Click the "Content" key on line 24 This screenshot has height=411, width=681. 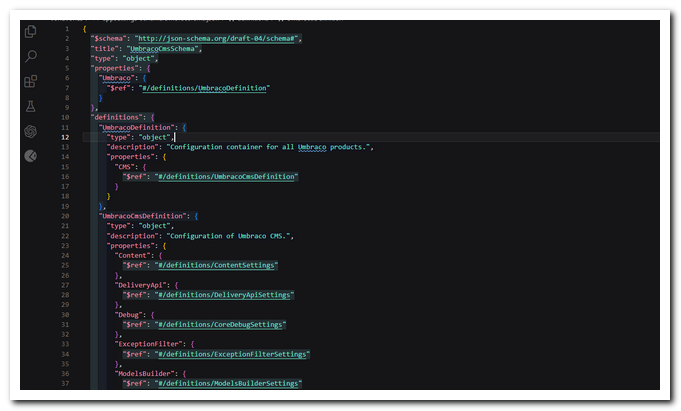point(132,255)
